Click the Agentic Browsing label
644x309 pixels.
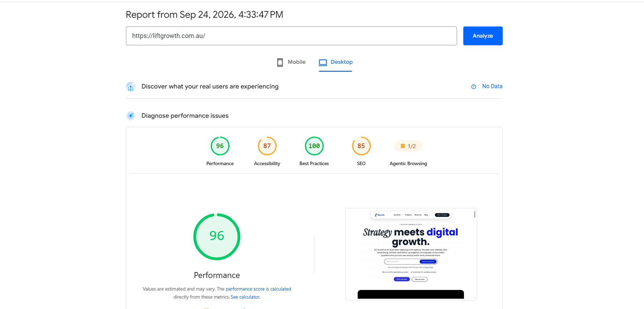pyautogui.click(x=408, y=164)
